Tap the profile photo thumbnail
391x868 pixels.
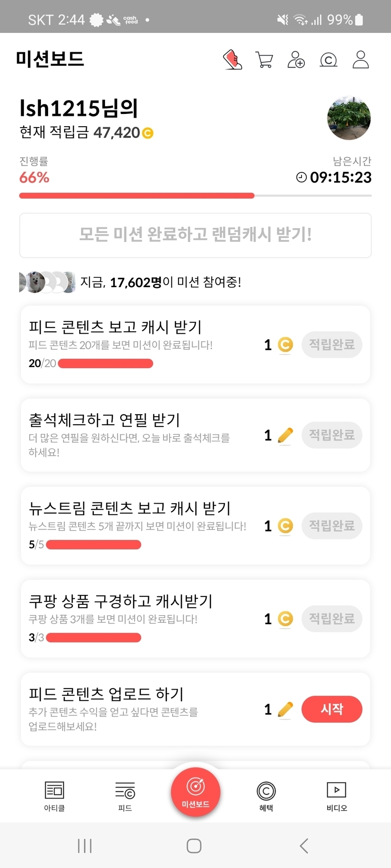349,119
